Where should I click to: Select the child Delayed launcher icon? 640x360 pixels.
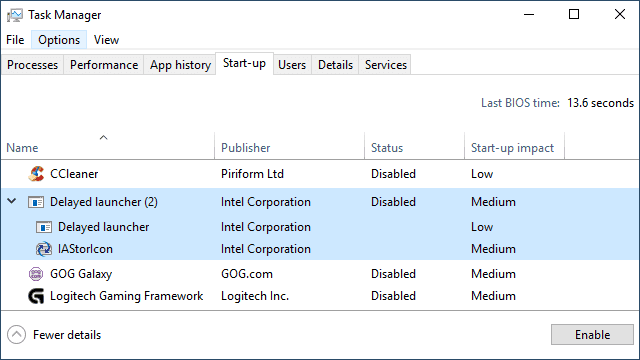pyautogui.click(x=44, y=227)
